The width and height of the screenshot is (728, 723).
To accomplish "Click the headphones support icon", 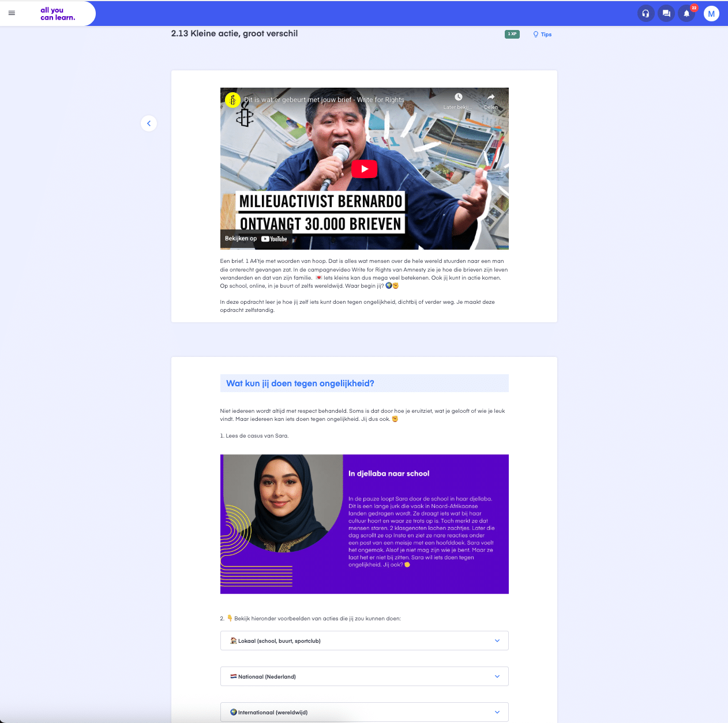I will tap(646, 13).
